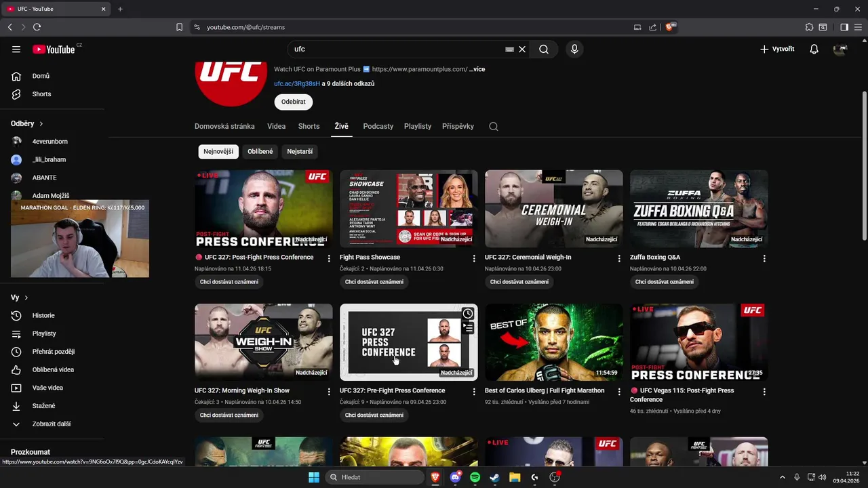Switch to Shorts channel tab

(309, 127)
